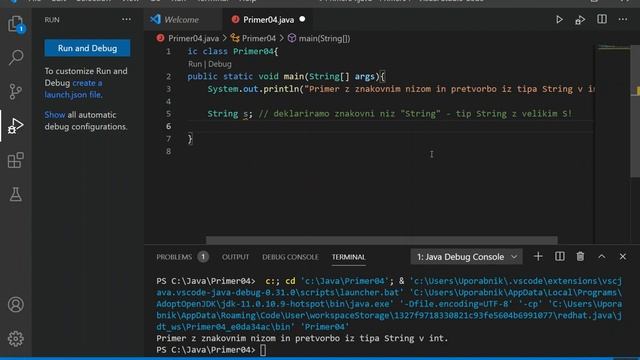The height and width of the screenshot is (360, 640).
Task: Open the Java Debug Console terminal dropdown
Action: (x=467, y=257)
